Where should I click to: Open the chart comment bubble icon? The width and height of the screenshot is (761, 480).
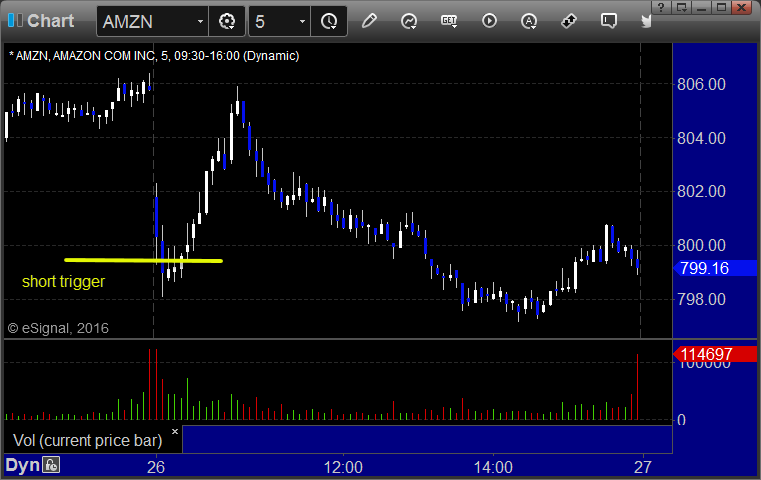point(609,21)
